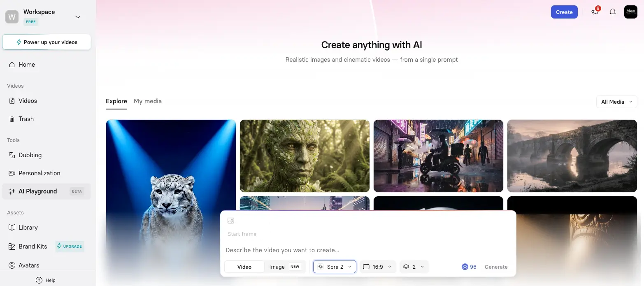644x286 pixels.
Task: Open the misty stone bridge thumbnail
Action: point(572,156)
